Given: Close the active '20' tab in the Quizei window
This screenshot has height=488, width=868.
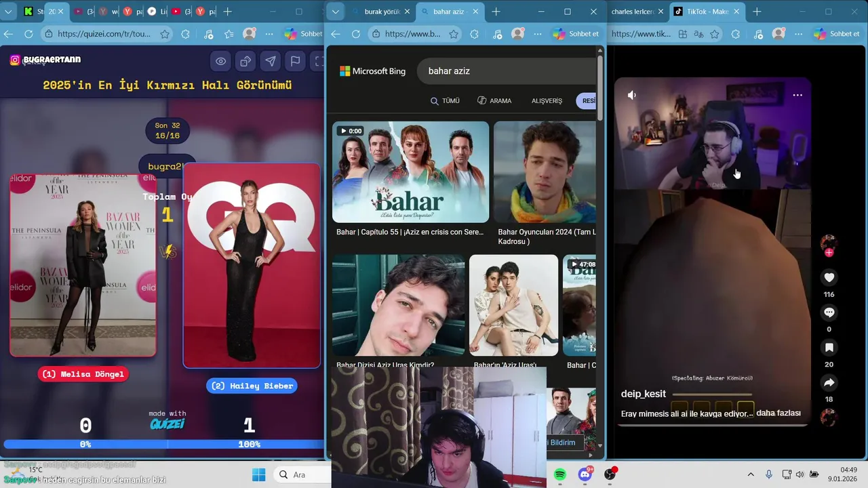Looking at the screenshot, I should [60, 12].
